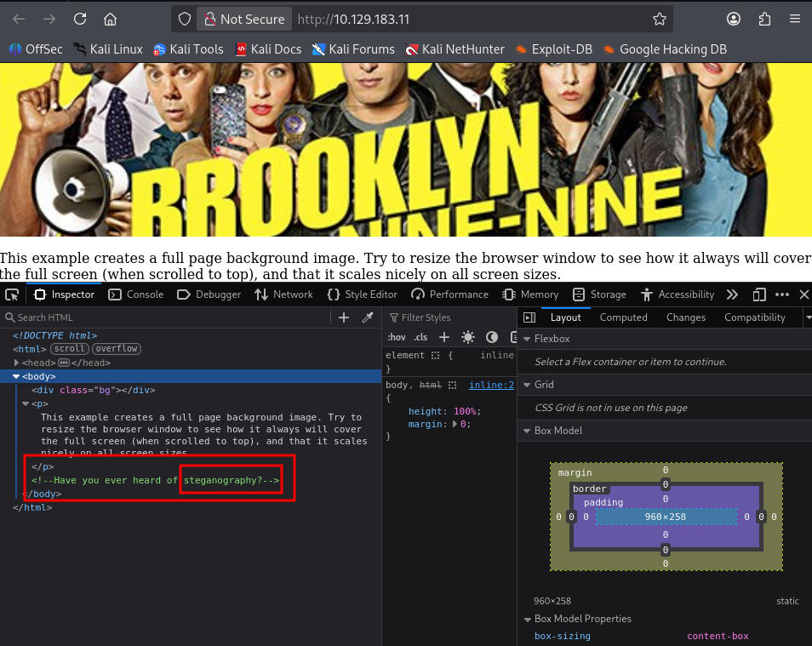Select the steganography HTML comment node

[156, 480]
